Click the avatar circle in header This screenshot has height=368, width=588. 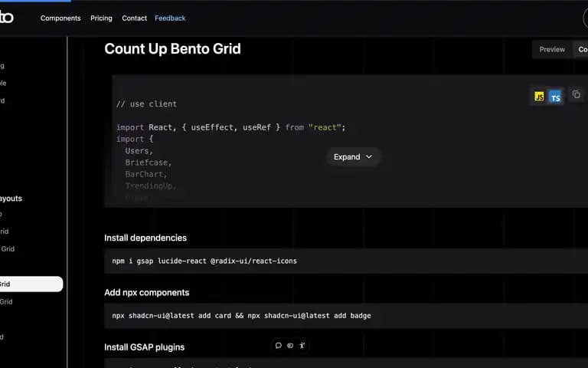click(x=586, y=18)
